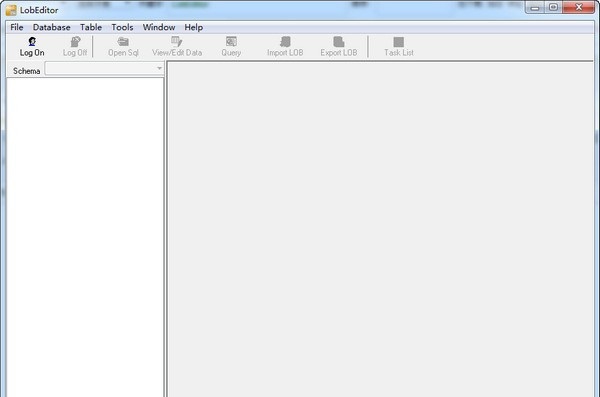Open the Open Sql toolbar button
This screenshot has width=600, height=397.
pyautogui.click(x=123, y=47)
